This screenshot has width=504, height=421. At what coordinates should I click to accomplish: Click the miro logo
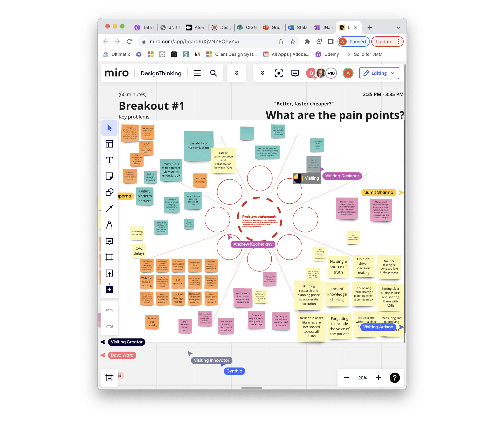[117, 73]
